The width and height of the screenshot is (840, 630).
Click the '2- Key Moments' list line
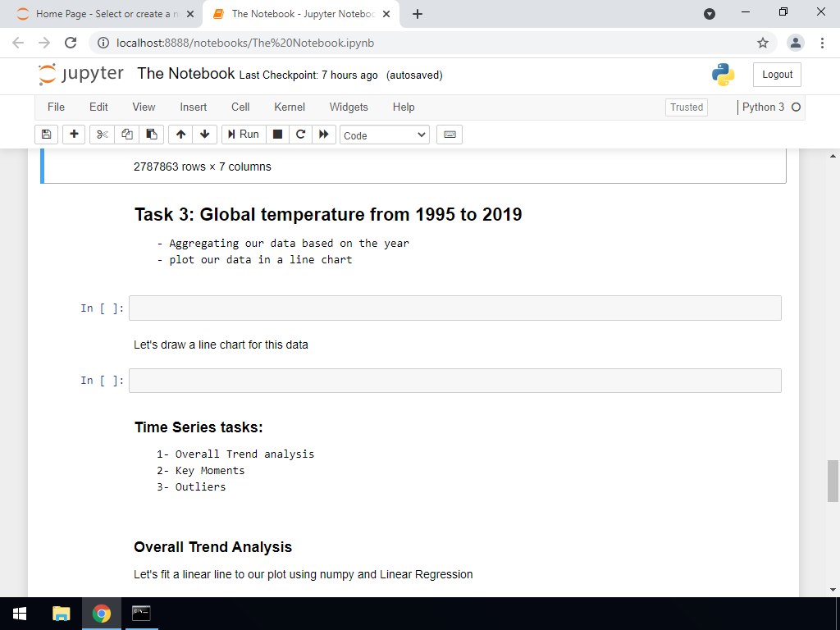200,470
